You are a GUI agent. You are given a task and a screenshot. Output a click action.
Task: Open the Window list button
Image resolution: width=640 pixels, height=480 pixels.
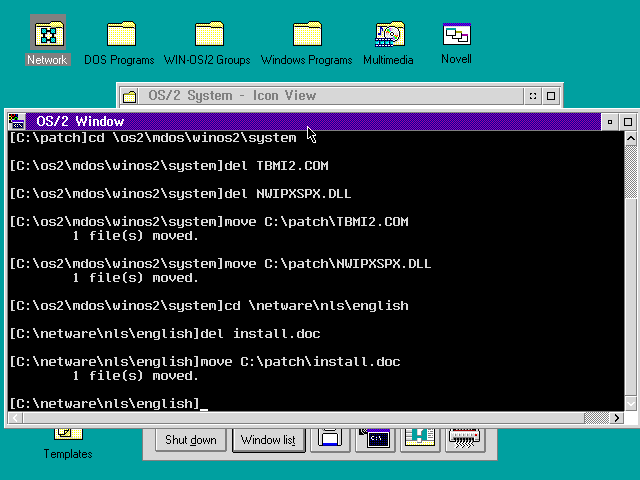[x=268, y=440]
